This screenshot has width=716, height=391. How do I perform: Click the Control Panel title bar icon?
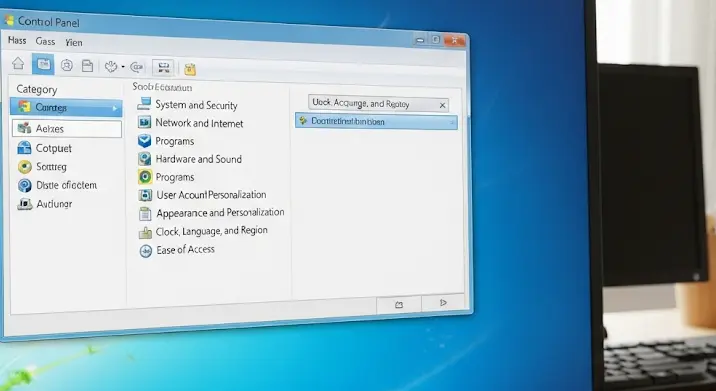(9, 20)
